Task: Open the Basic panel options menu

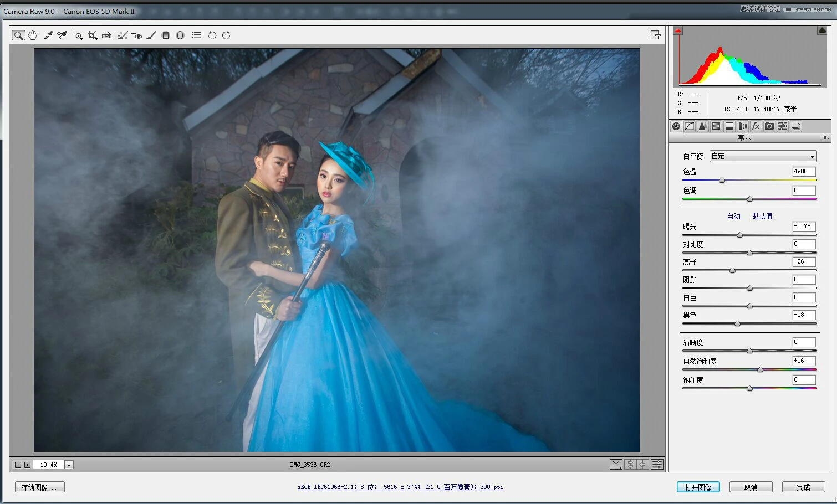Action: click(x=825, y=138)
